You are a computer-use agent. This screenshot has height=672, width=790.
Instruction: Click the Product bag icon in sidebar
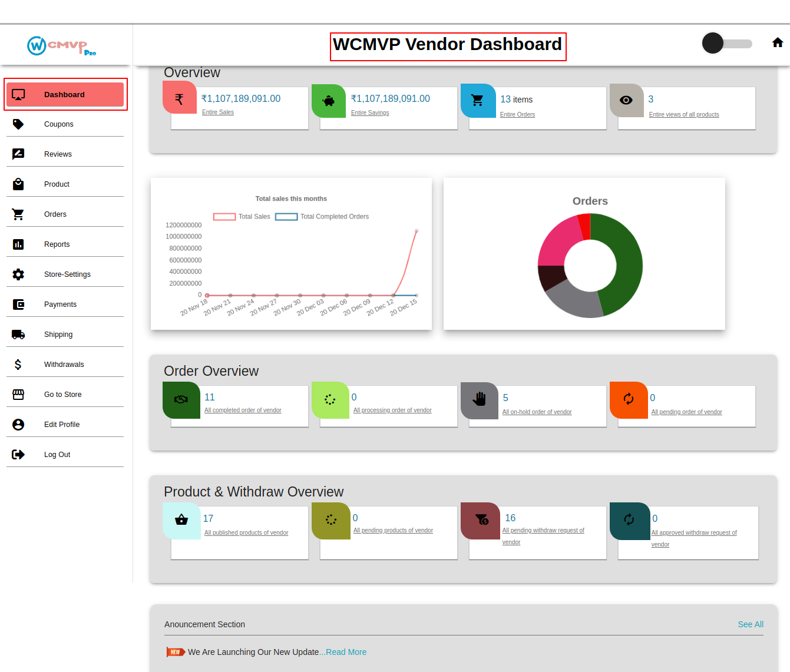pos(18,184)
